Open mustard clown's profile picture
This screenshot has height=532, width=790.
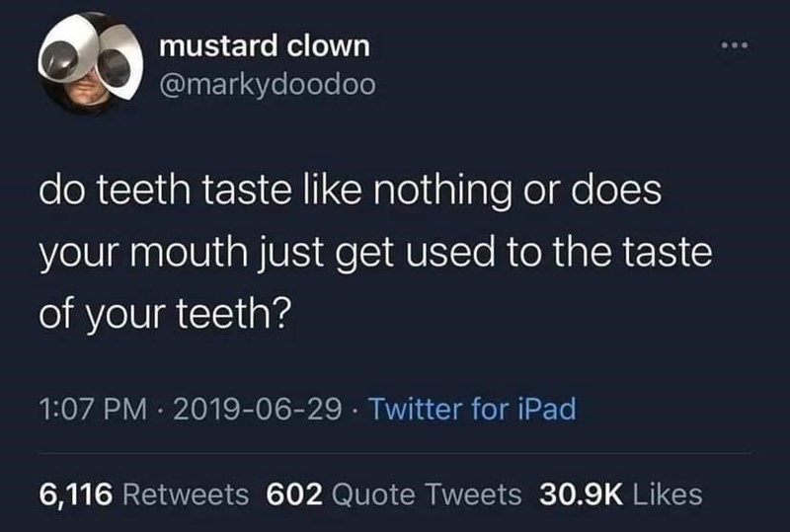(x=90, y=64)
